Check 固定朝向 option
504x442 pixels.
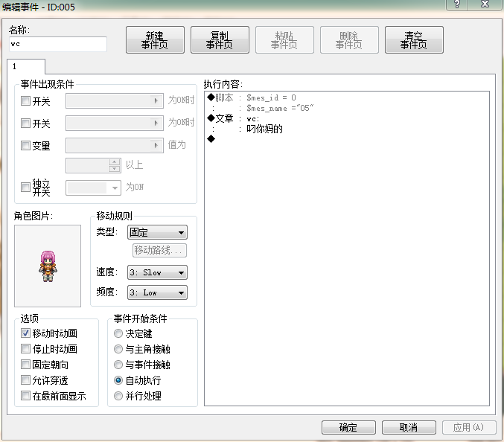point(25,365)
